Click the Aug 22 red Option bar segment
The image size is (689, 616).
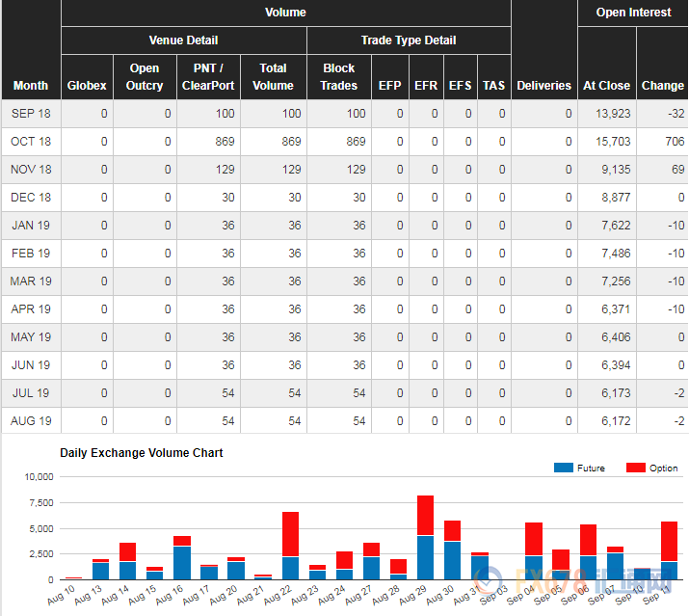[x=290, y=533]
